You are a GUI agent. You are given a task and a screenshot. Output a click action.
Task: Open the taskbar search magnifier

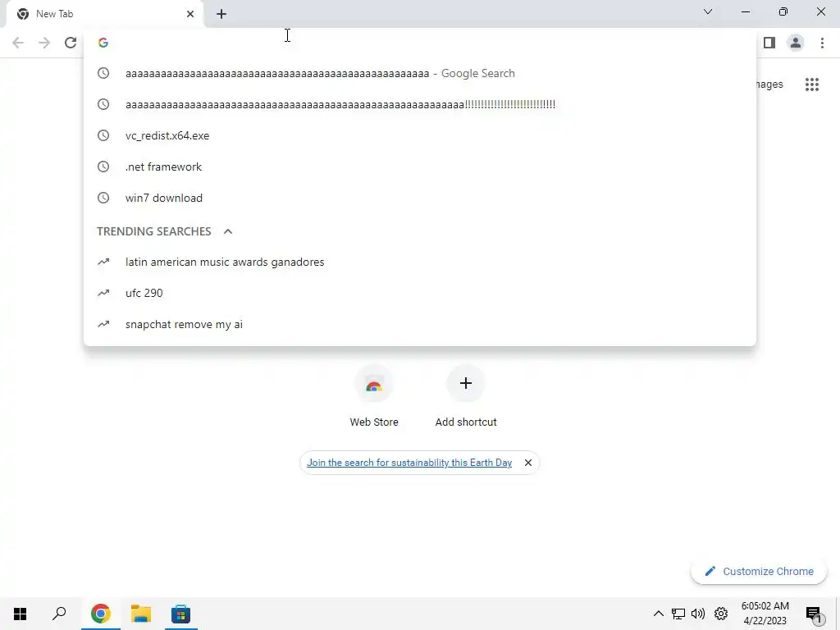(59, 614)
